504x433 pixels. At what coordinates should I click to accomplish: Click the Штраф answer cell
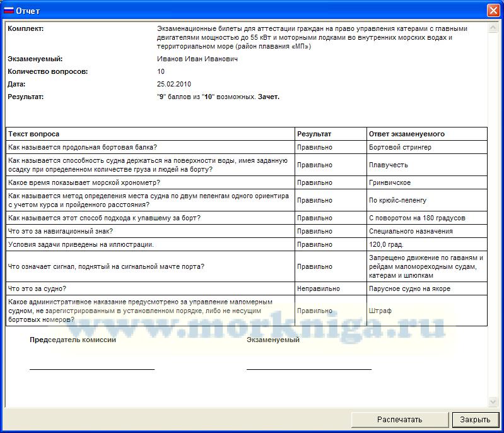coord(380,311)
